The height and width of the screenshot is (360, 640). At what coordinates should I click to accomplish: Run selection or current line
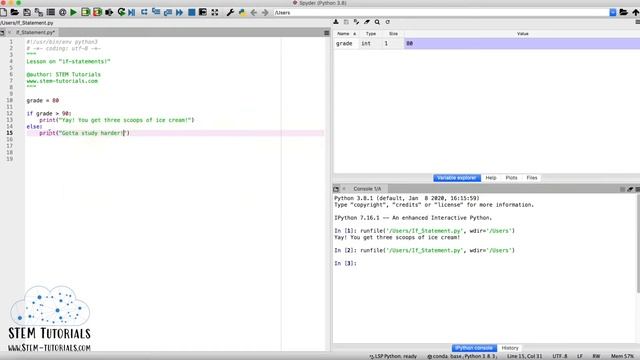pos(109,13)
